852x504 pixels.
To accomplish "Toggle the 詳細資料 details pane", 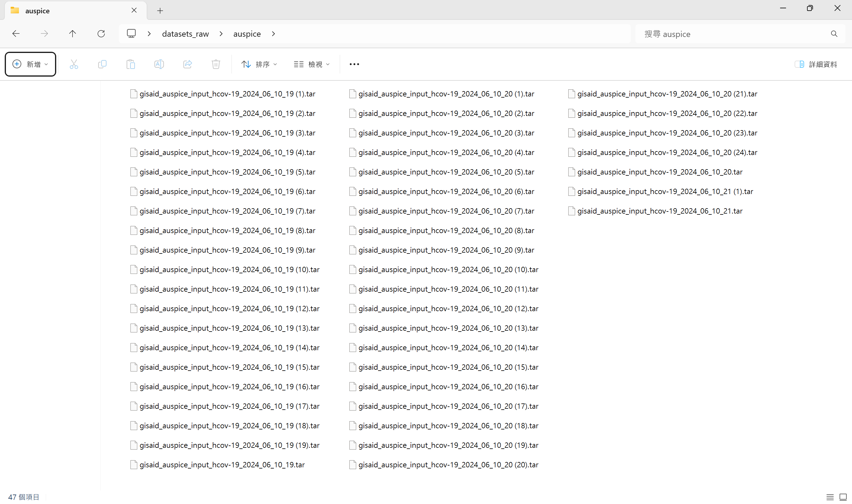I will [x=816, y=64].
